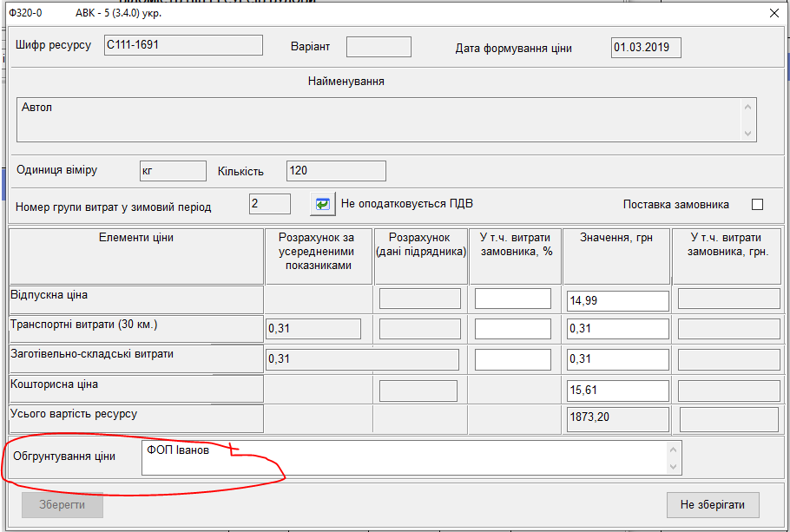Image resolution: width=790 pixels, height=532 pixels.
Task: Close the Ф320-0 dialog window
Action: tap(774, 13)
